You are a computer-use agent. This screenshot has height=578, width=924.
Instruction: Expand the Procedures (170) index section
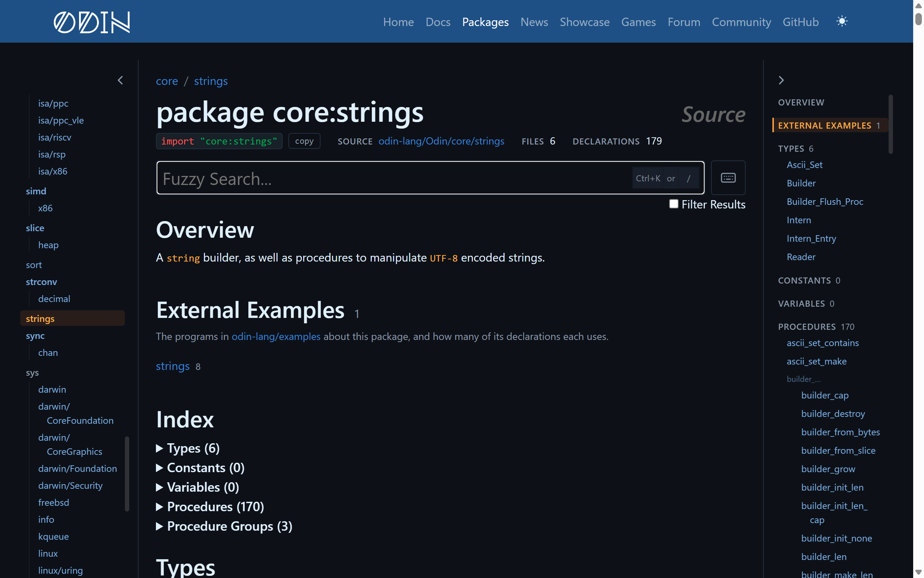[210, 506]
